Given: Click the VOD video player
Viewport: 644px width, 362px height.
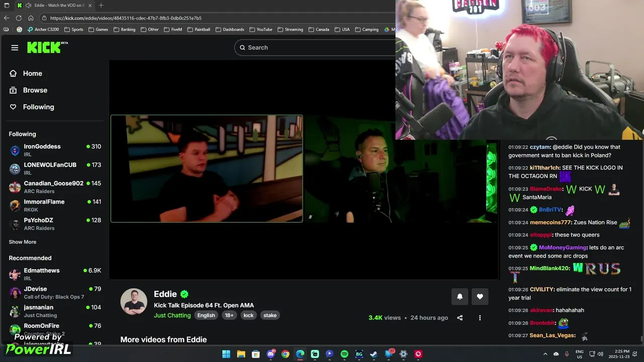Looking at the screenshot, I should pyautogui.click(x=304, y=169).
